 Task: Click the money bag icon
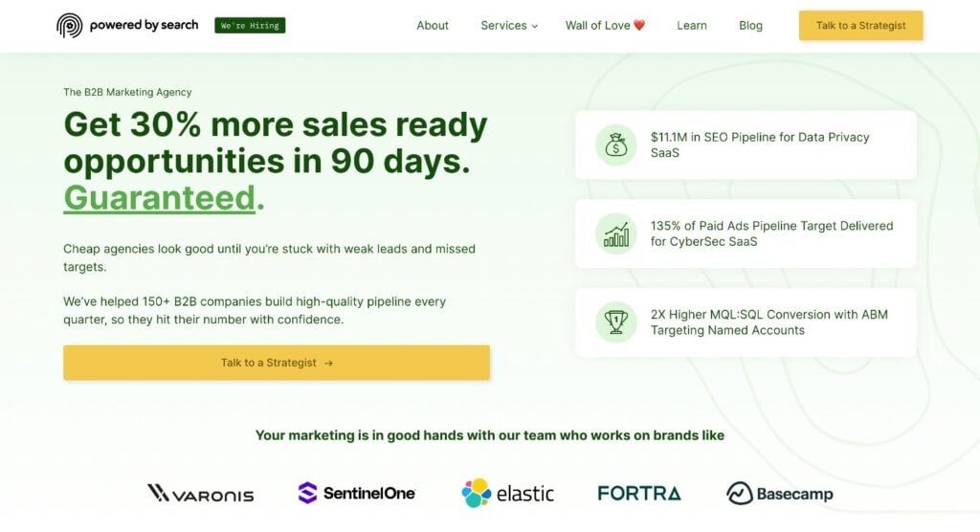tap(615, 145)
